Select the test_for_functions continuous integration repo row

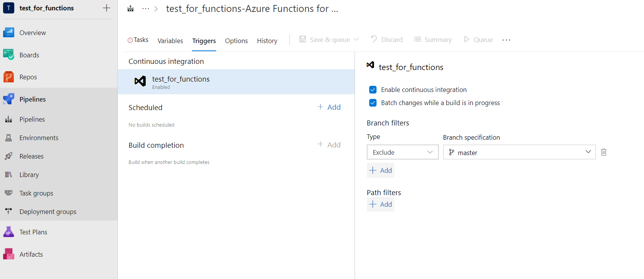coord(236,82)
